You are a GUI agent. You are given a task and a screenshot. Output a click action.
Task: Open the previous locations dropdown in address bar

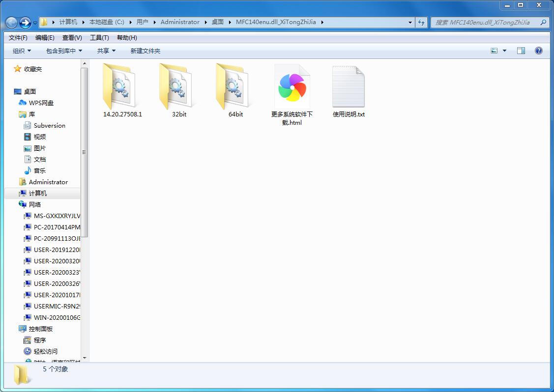[x=410, y=22]
